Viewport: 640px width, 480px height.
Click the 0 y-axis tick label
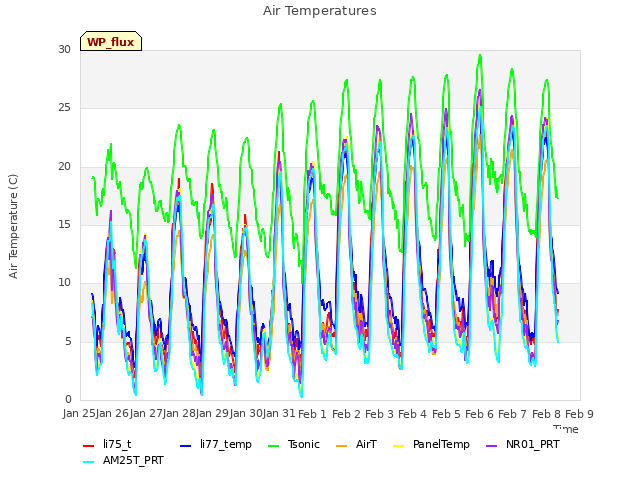[x=68, y=399]
